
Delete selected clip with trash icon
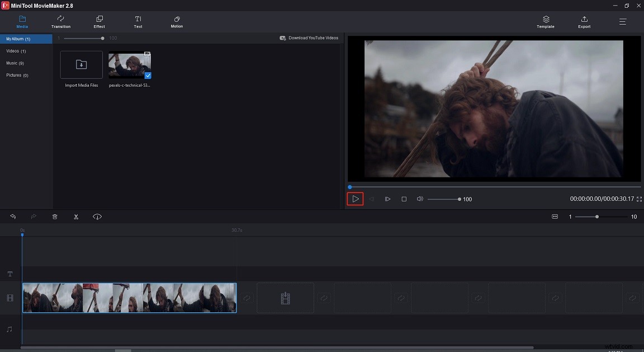tap(55, 217)
